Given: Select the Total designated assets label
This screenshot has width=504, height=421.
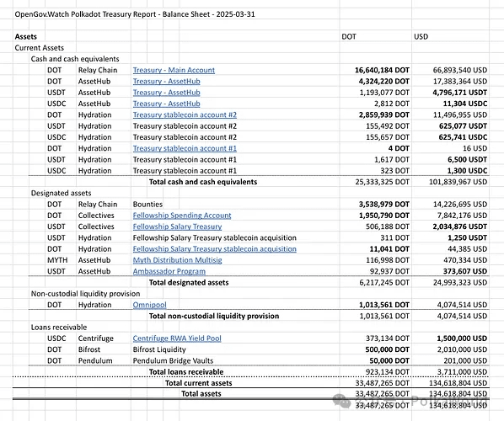Looking at the screenshot, I should [x=189, y=283].
